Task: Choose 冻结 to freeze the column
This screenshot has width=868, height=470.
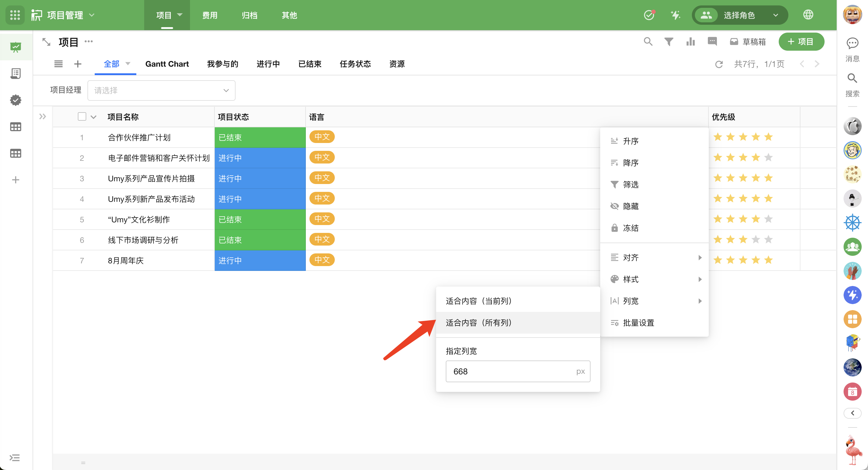Action: (630, 228)
